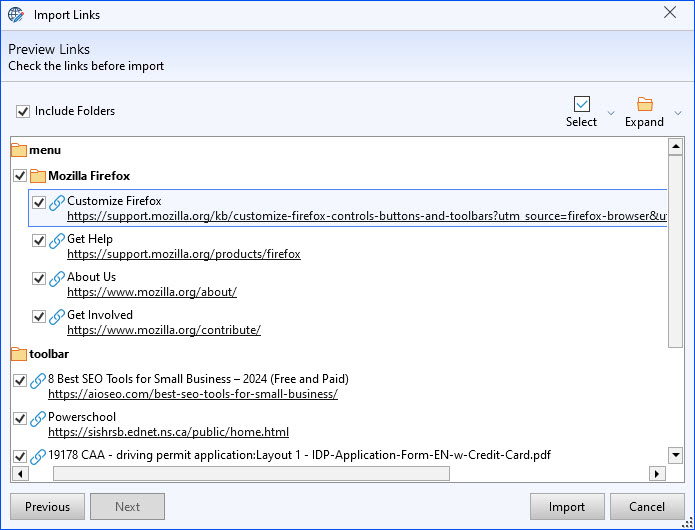The image size is (695, 530).
Task: Open the Select dropdown arrow
Action: pos(611,113)
